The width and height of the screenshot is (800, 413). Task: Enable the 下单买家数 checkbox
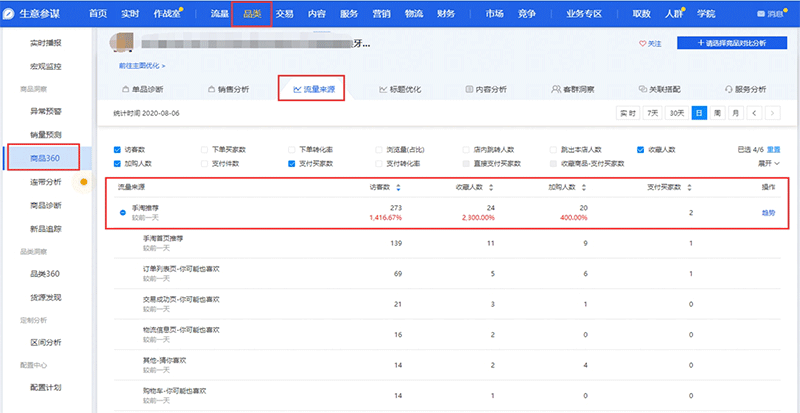click(204, 149)
